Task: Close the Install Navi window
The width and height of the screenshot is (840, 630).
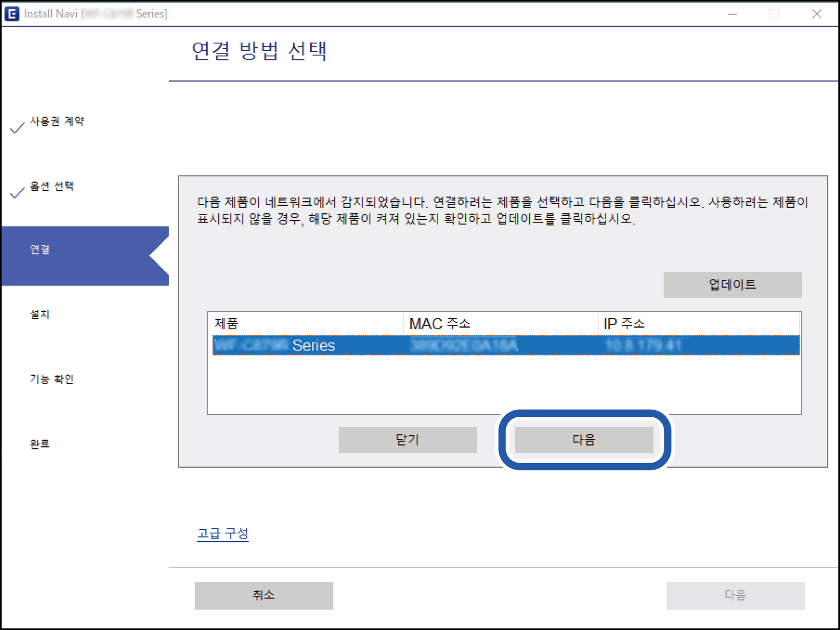Action: (817, 14)
